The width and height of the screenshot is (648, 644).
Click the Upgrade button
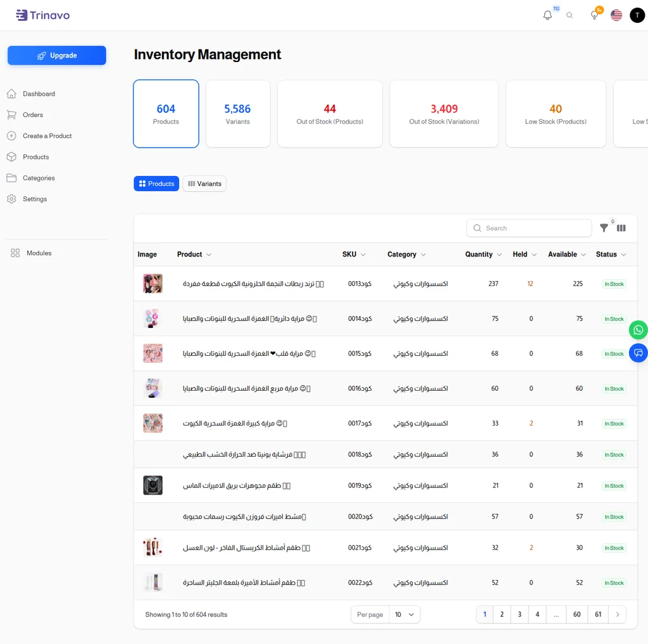56,56
